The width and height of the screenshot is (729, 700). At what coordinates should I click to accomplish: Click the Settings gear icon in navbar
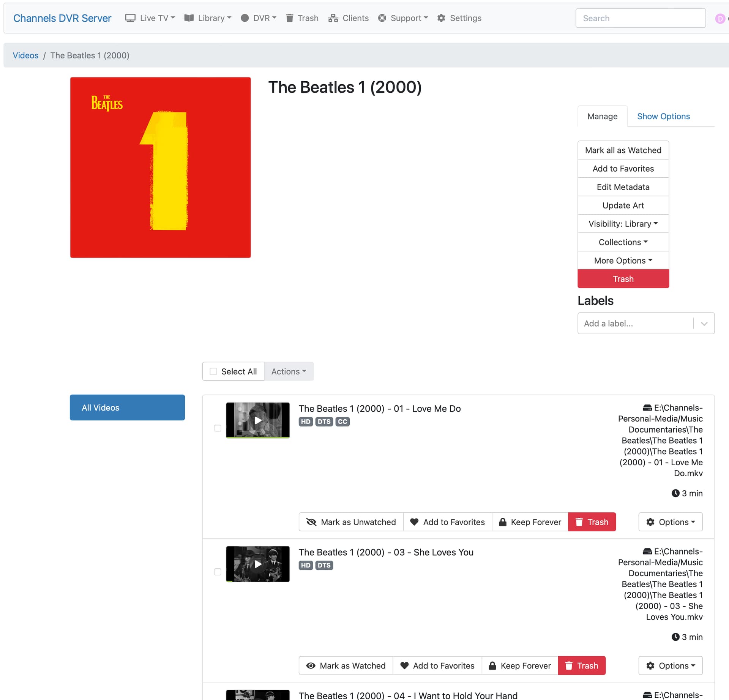pyautogui.click(x=441, y=18)
